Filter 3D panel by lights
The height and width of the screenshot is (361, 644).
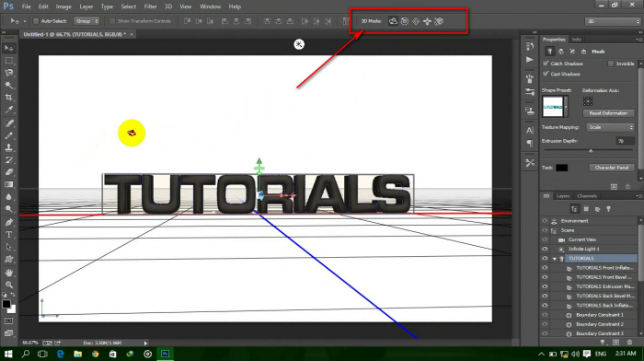(609, 209)
